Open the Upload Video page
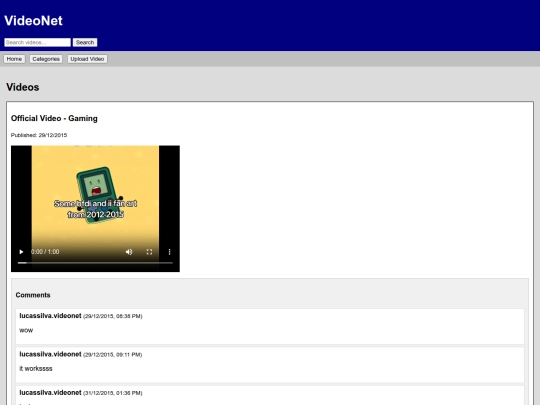 click(87, 59)
